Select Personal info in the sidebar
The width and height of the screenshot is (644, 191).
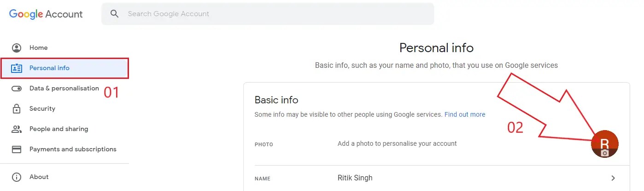click(49, 68)
